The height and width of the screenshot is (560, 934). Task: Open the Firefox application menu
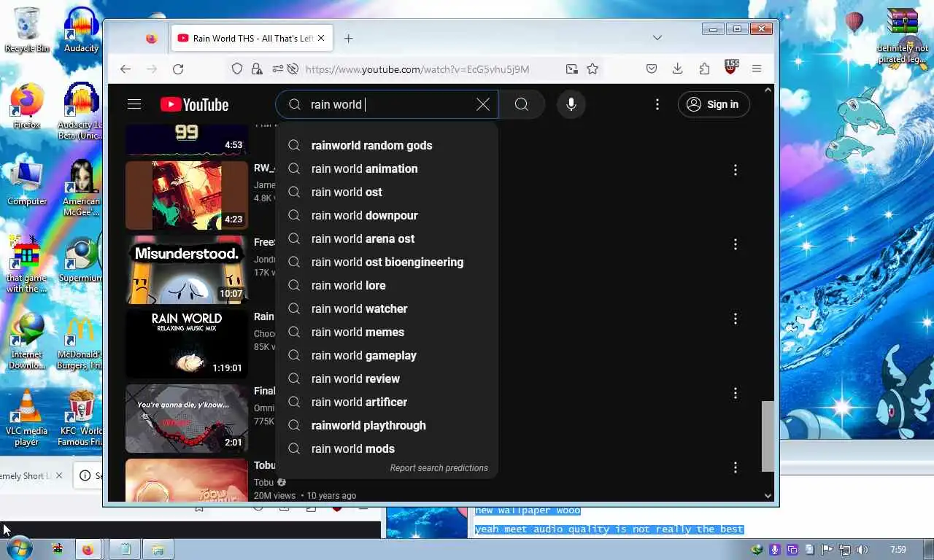(757, 69)
